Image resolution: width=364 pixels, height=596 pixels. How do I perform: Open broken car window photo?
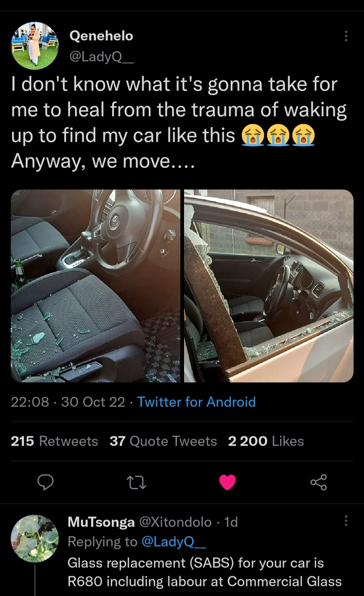268,286
